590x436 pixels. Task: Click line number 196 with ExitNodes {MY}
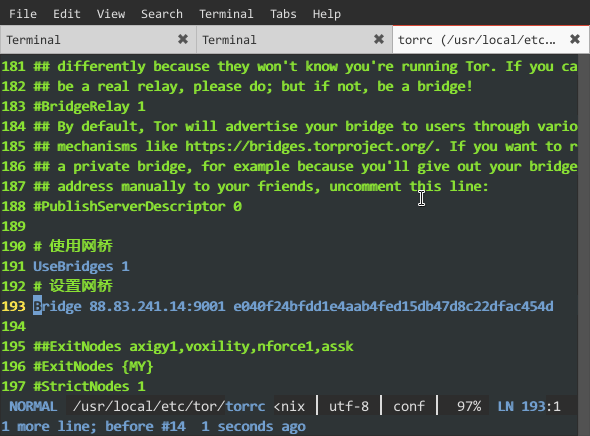[14, 366]
